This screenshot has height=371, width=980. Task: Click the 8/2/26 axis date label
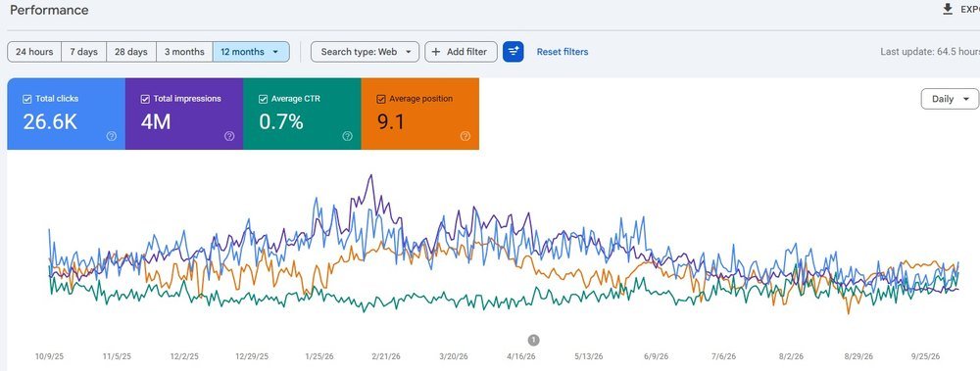click(x=791, y=356)
